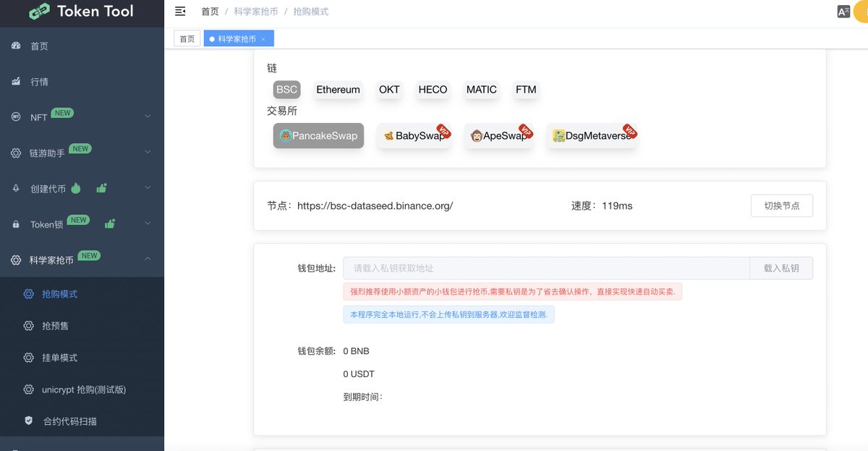Open 挂单模式 submenu item
Image resolution: width=868 pixels, height=451 pixels.
click(x=82, y=358)
